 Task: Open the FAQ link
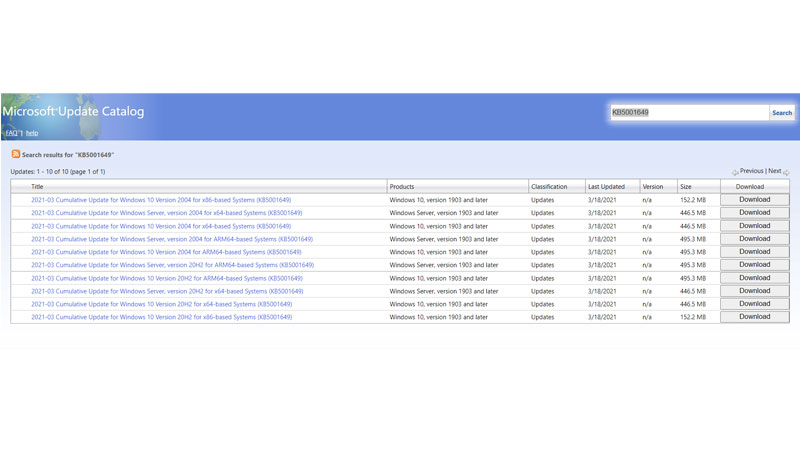(12, 133)
